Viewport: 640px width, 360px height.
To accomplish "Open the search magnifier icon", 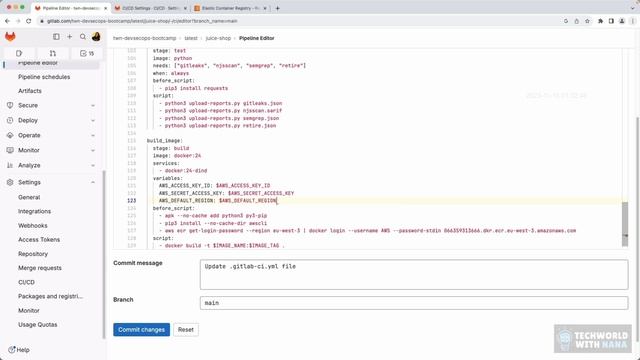I will (x=83, y=37).
